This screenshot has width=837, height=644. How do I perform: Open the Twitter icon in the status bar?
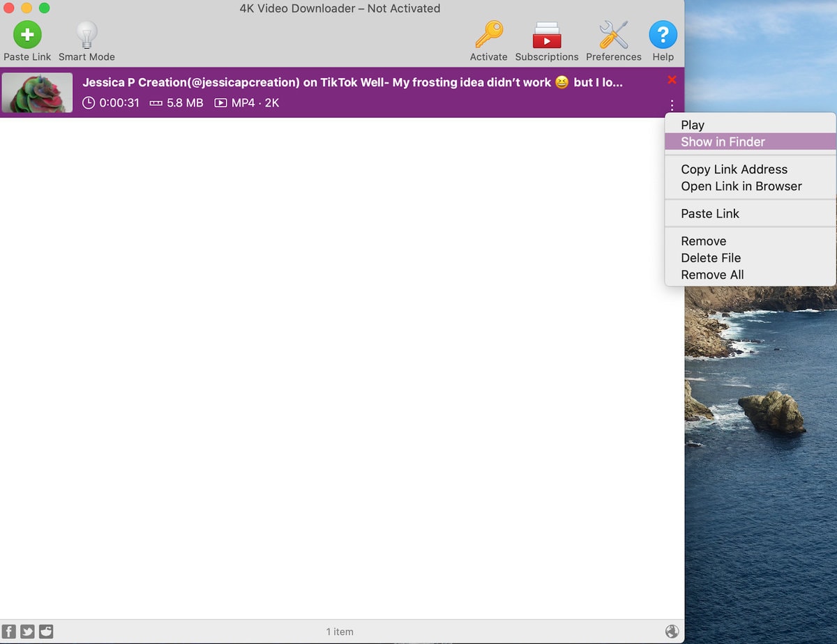tap(28, 631)
